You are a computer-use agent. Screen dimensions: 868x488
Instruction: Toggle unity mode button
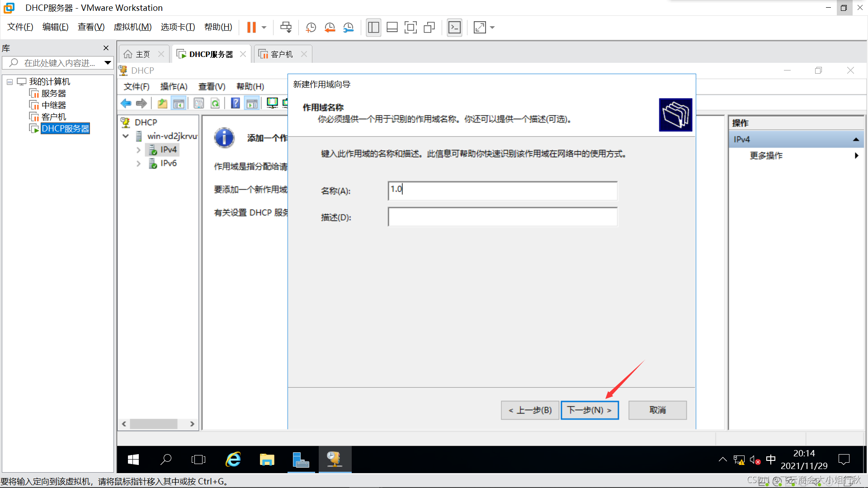429,28
